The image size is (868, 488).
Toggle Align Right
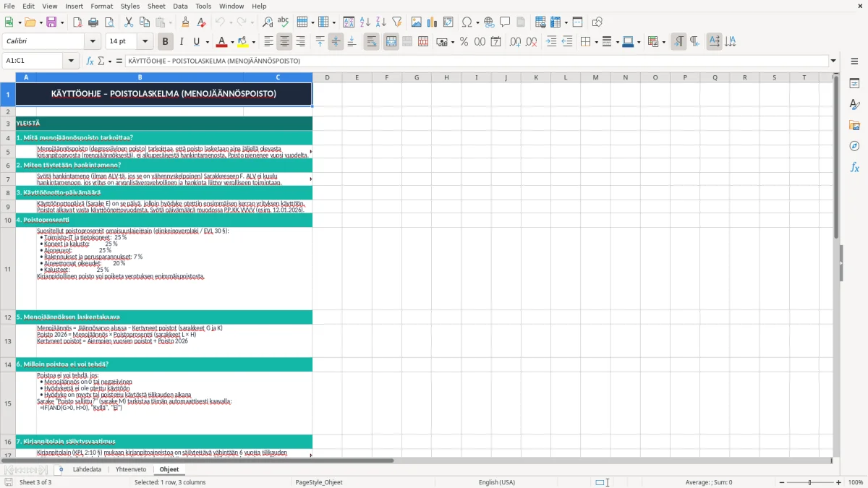click(x=300, y=42)
